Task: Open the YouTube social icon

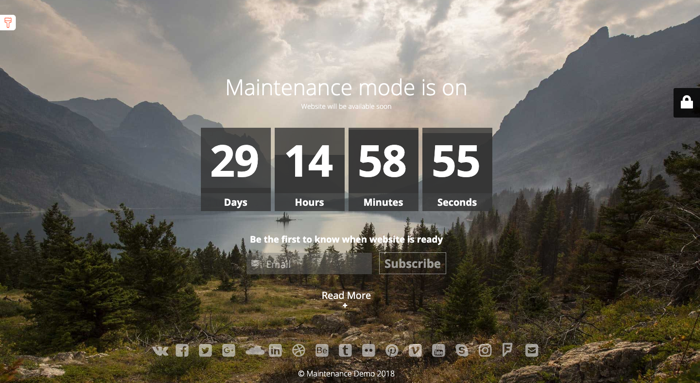Action: point(438,350)
